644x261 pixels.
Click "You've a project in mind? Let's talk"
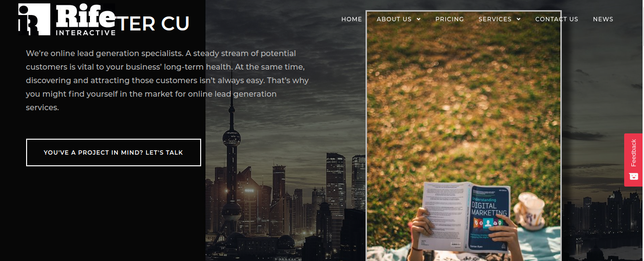tap(114, 152)
